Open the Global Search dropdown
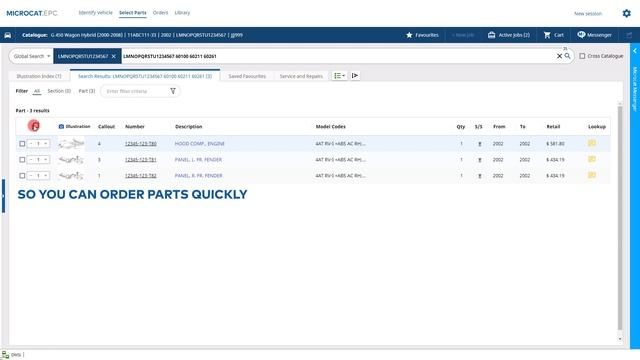Viewport: 640px width, 360px height. coord(32,56)
